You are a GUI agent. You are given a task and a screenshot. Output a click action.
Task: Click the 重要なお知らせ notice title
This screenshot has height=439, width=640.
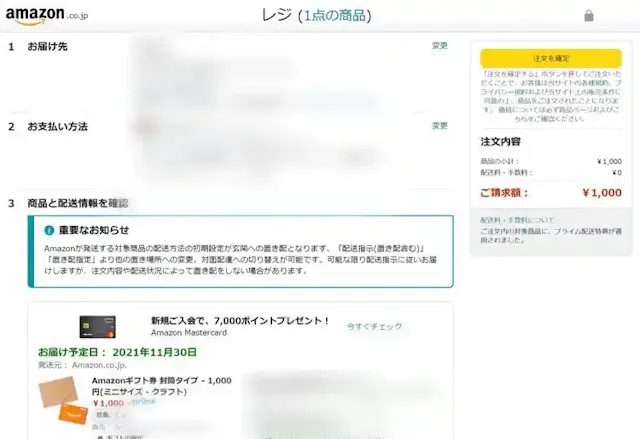[94, 230]
